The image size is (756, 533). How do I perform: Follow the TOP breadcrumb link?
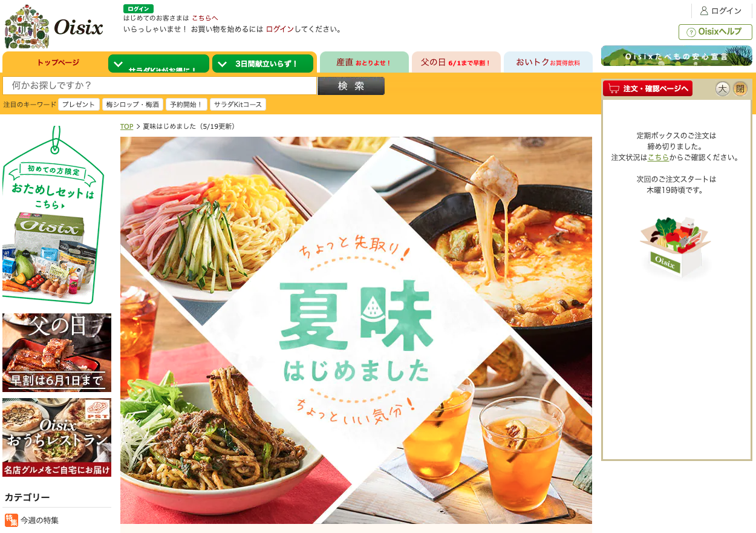[x=126, y=126]
